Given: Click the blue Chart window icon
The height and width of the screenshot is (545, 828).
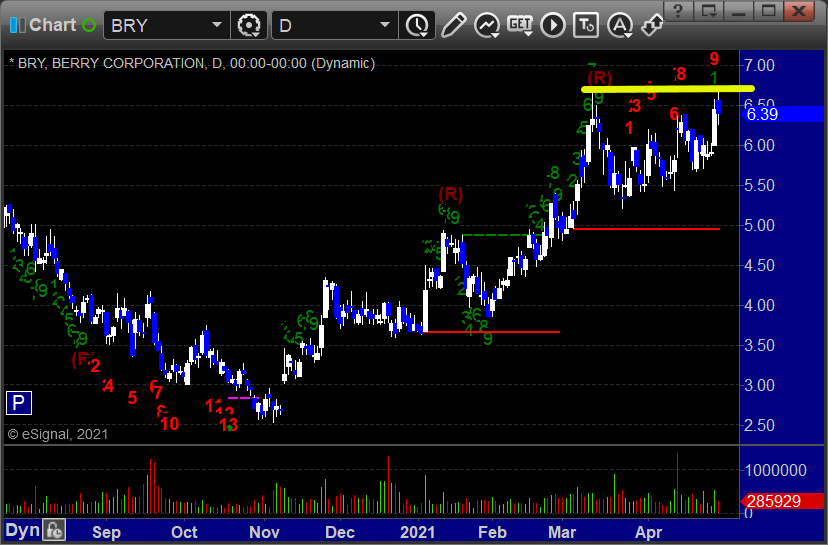Looking at the screenshot, I should [x=17, y=25].
